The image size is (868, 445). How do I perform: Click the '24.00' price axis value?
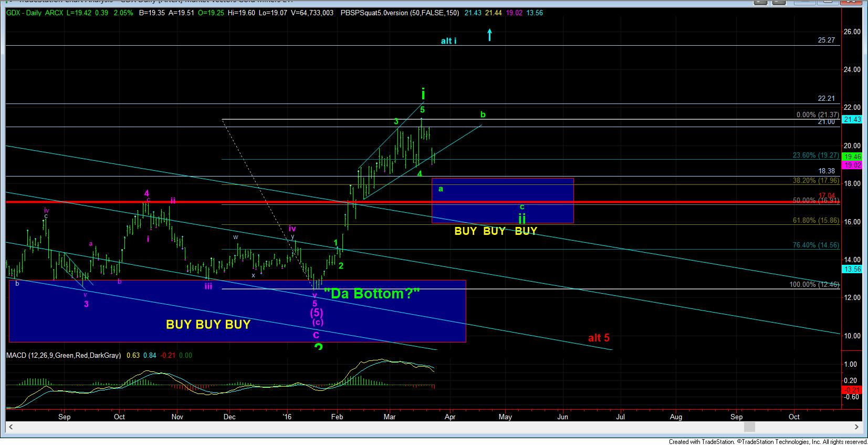coord(852,69)
